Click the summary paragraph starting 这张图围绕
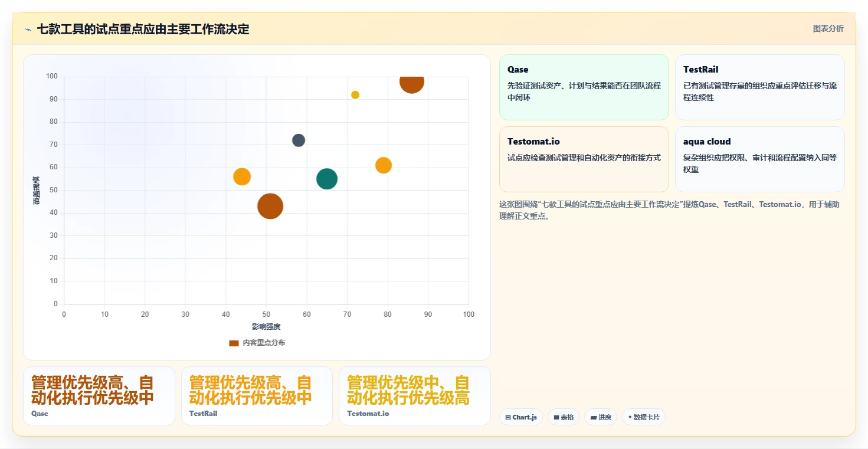The image size is (868, 449). tap(670, 210)
